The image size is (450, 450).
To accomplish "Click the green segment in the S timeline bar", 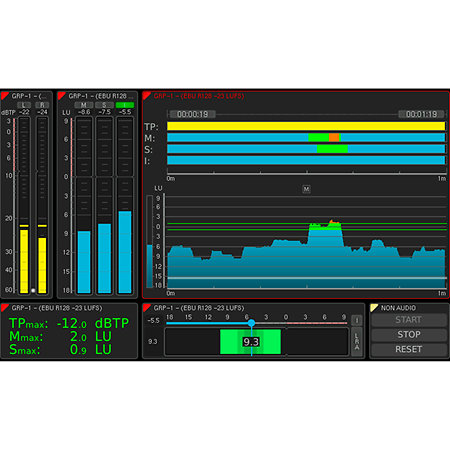I will [332, 149].
